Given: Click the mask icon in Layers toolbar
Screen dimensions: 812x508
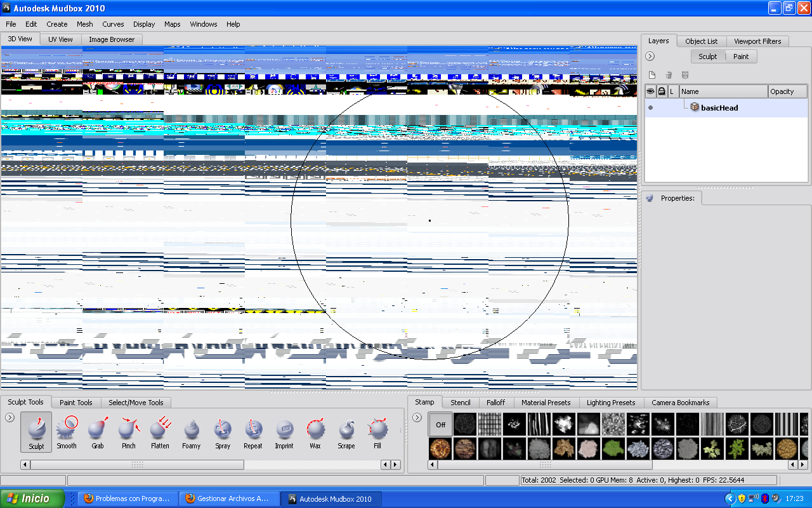Looking at the screenshot, I should [684, 75].
